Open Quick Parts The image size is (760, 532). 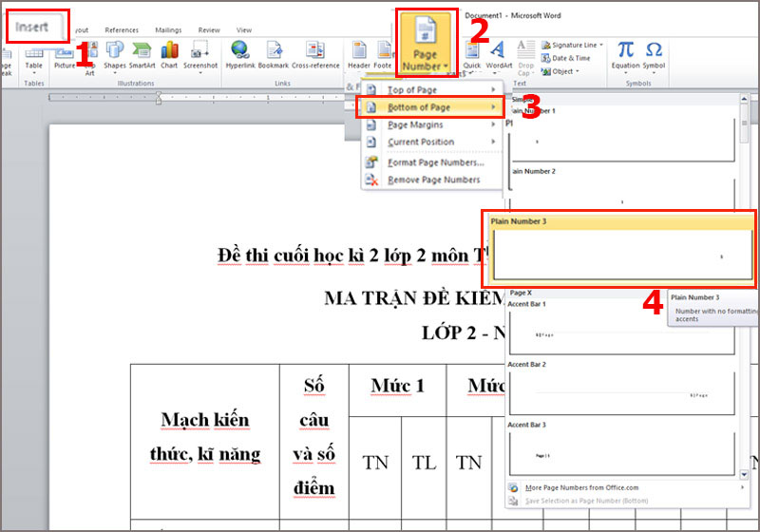point(471,57)
